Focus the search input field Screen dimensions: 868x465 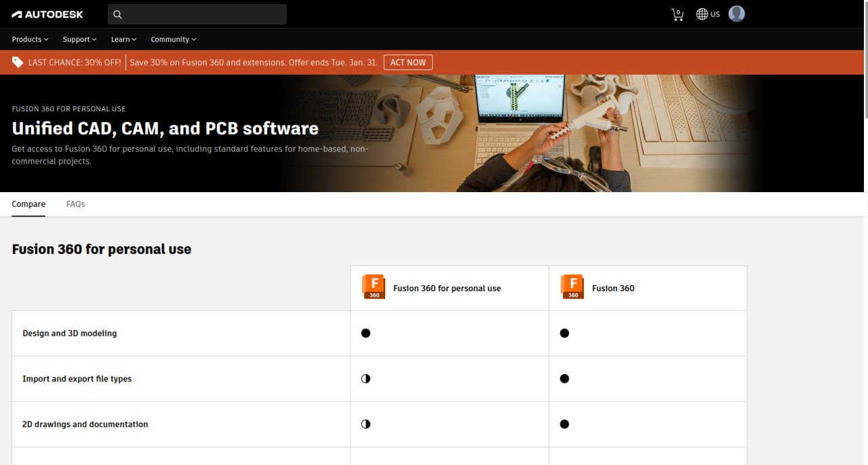click(x=197, y=14)
